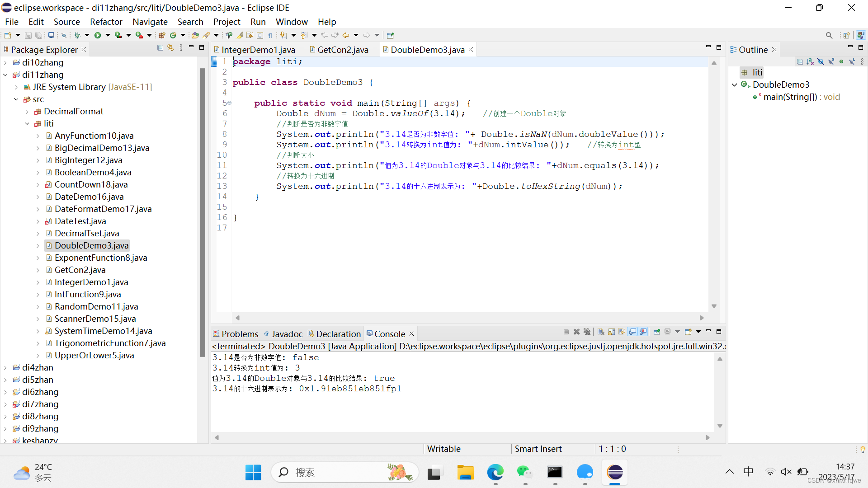
Task: Click Pin Console icon
Action: tap(657, 332)
